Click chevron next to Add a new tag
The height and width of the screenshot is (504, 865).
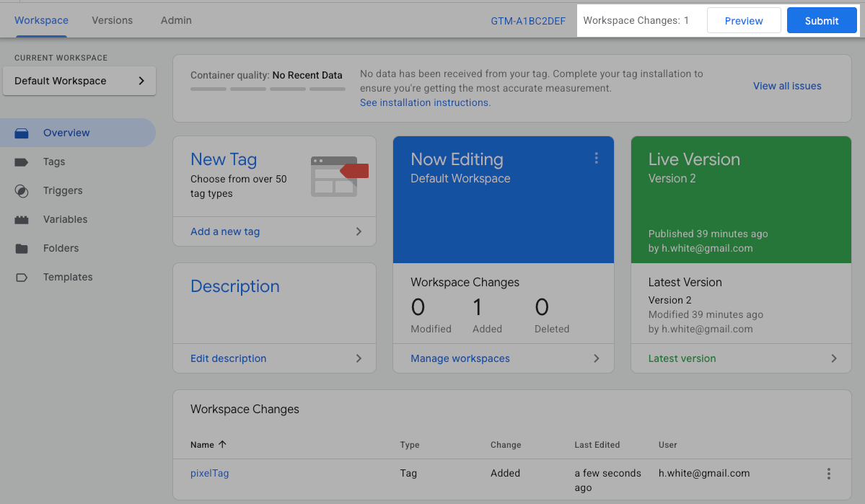click(x=359, y=231)
